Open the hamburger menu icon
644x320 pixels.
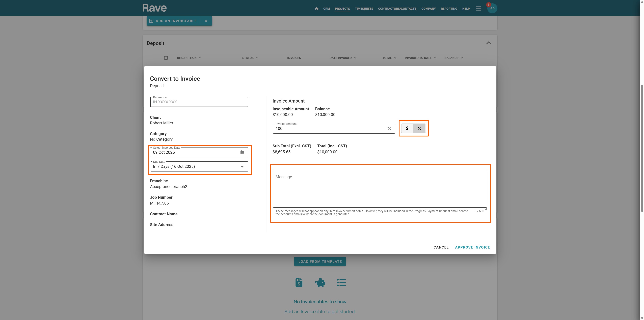point(478,9)
